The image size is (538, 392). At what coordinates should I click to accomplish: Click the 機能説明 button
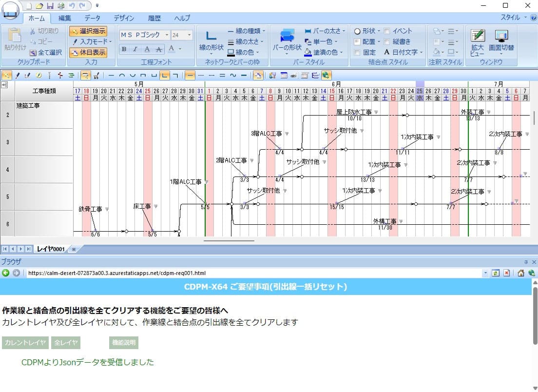pos(123,343)
